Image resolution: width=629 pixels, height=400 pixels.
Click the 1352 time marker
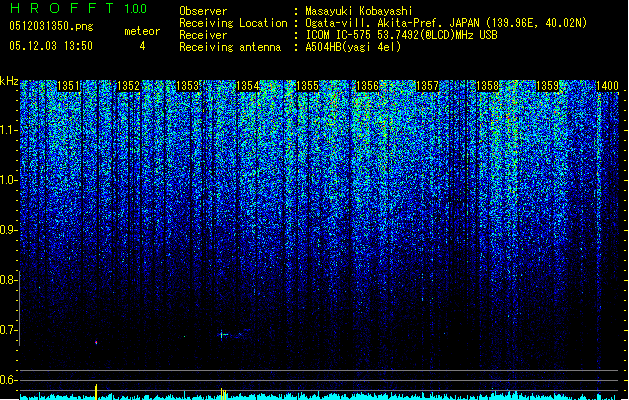point(128,86)
